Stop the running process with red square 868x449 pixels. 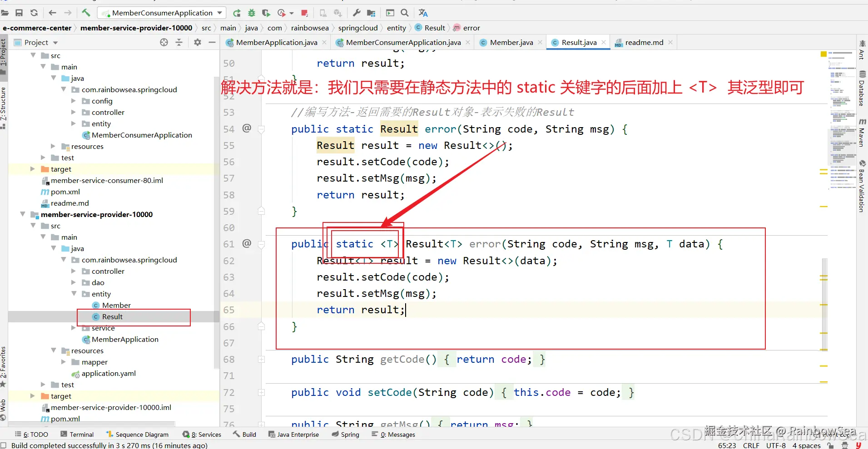pyautogui.click(x=305, y=13)
